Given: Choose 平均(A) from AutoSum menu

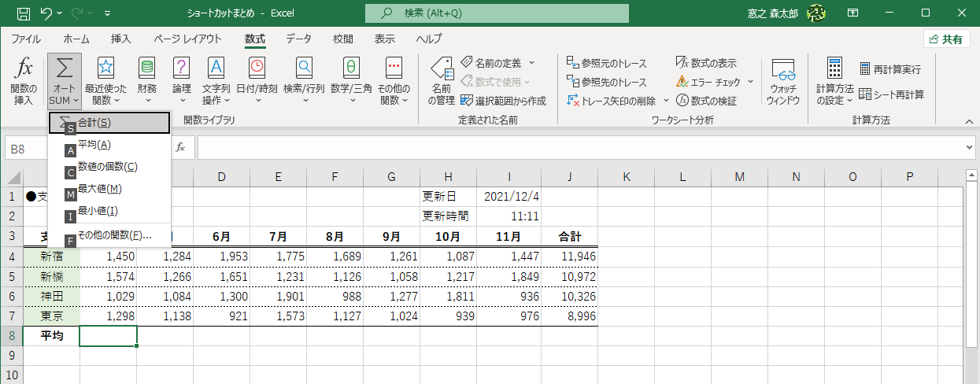Looking at the screenshot, I should coord(109,145).
